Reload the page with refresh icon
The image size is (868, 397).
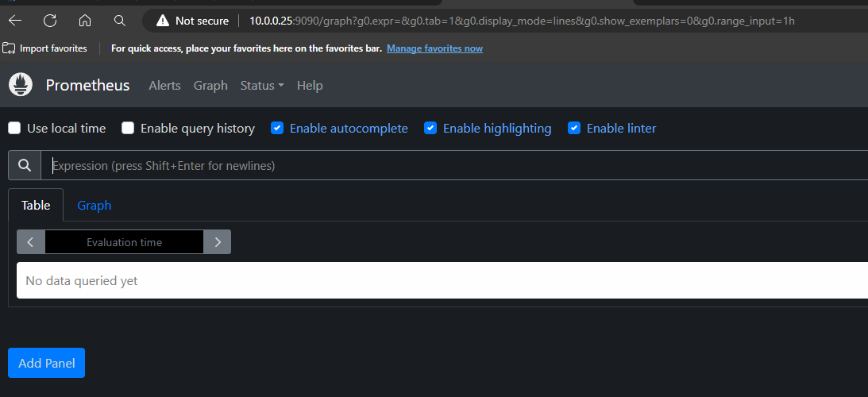tap(50, 21)
